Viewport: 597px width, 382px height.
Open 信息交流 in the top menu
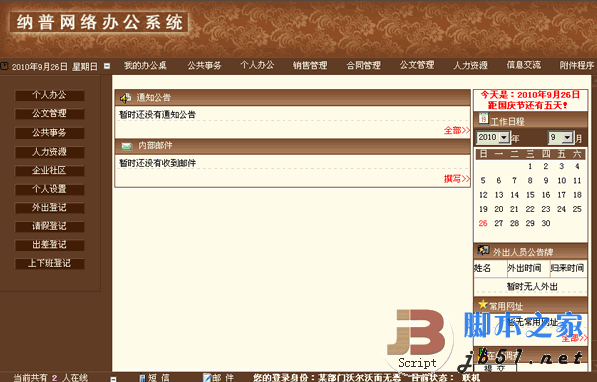point(524,65)
